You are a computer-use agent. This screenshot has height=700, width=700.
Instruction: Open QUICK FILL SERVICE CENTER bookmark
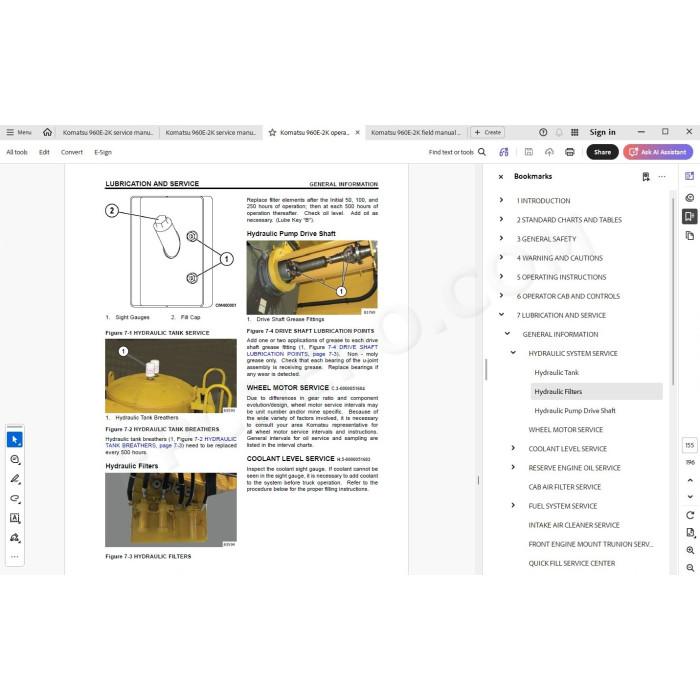pyautogui.click(x=571, y=563)
